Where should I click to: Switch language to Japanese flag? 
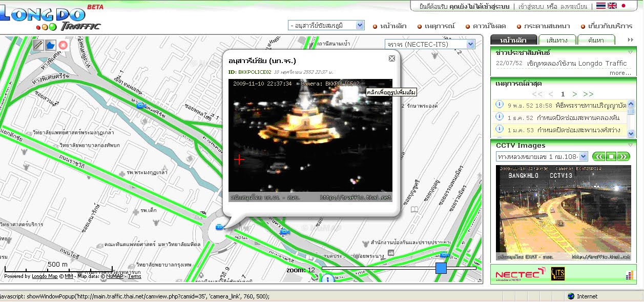(x=624, y=6)
